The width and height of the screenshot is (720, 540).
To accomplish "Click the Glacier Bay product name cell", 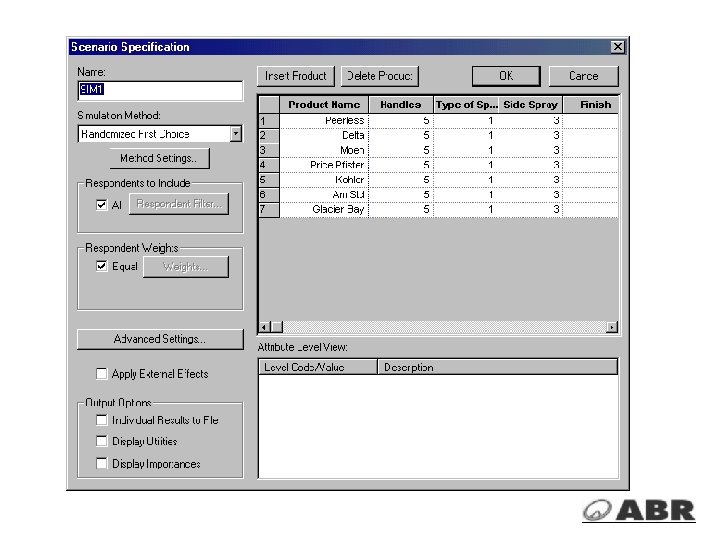I will 324,209.
